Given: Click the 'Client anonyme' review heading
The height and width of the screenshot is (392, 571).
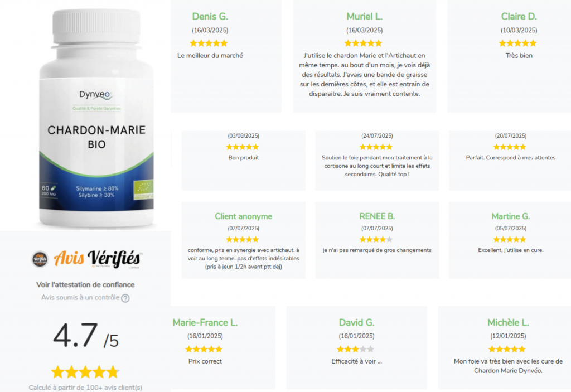Looking at the screenshot, I should [x=243, y=216].
